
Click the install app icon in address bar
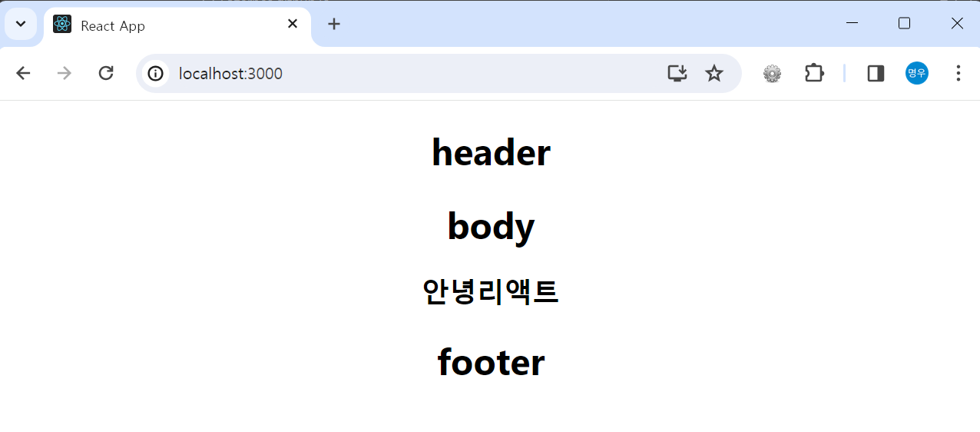[x=677, y=73]
